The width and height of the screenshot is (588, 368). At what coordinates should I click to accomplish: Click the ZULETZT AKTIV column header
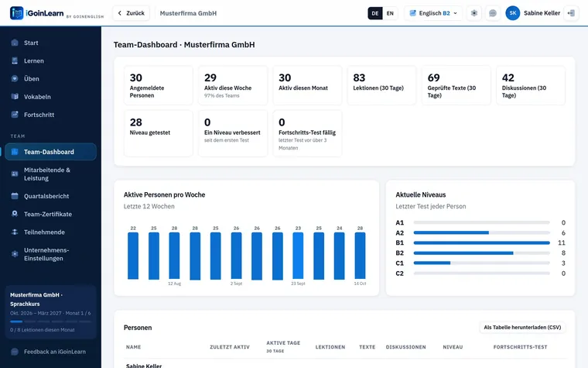230,347
